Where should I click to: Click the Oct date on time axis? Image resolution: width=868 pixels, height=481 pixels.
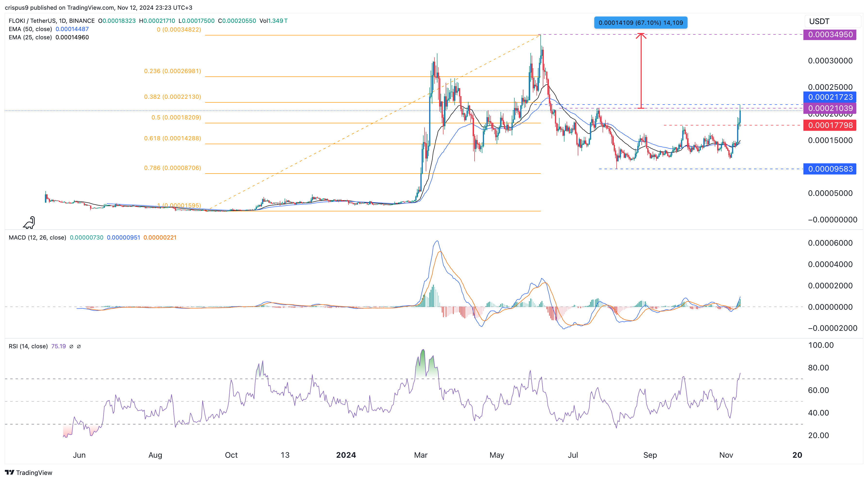[x=231, y=455]
